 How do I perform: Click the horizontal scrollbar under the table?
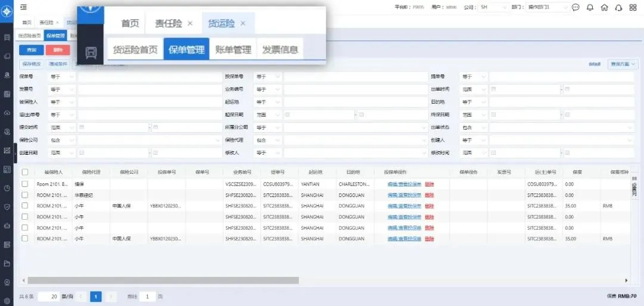(x=161, y=280)
